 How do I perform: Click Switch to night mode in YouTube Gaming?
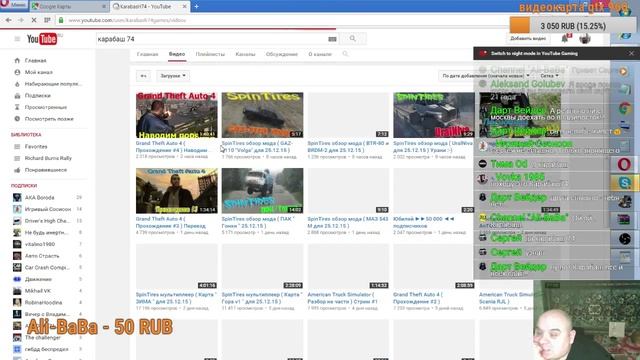[534, 53]
